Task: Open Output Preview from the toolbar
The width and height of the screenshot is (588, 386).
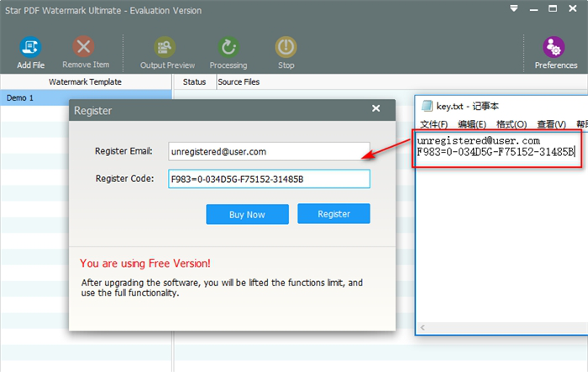Action: click(x=165, y=47)
